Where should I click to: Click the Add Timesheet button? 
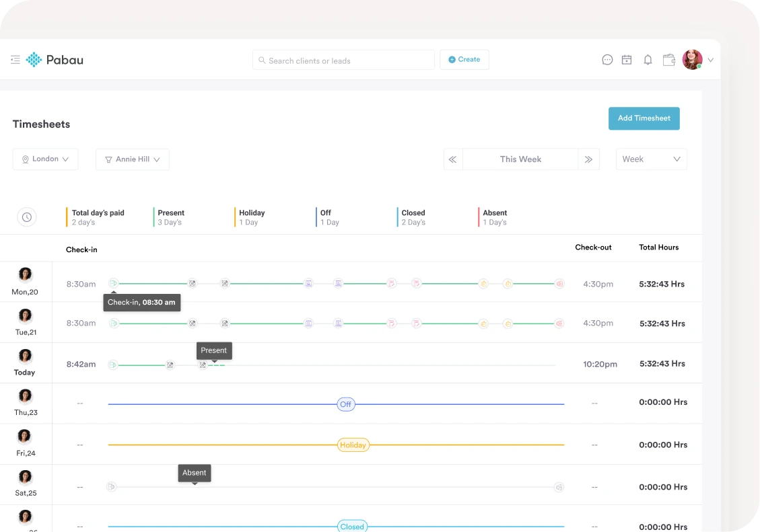[x=644, y=118]
